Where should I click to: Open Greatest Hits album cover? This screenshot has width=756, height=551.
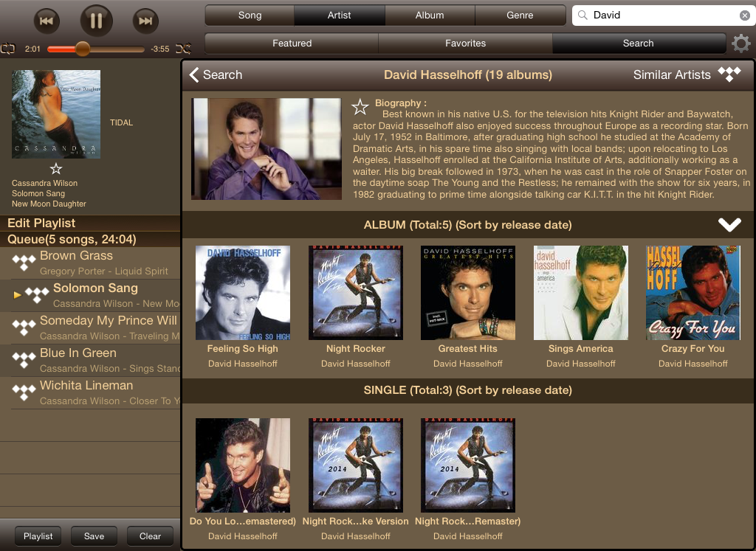(467, 293)
